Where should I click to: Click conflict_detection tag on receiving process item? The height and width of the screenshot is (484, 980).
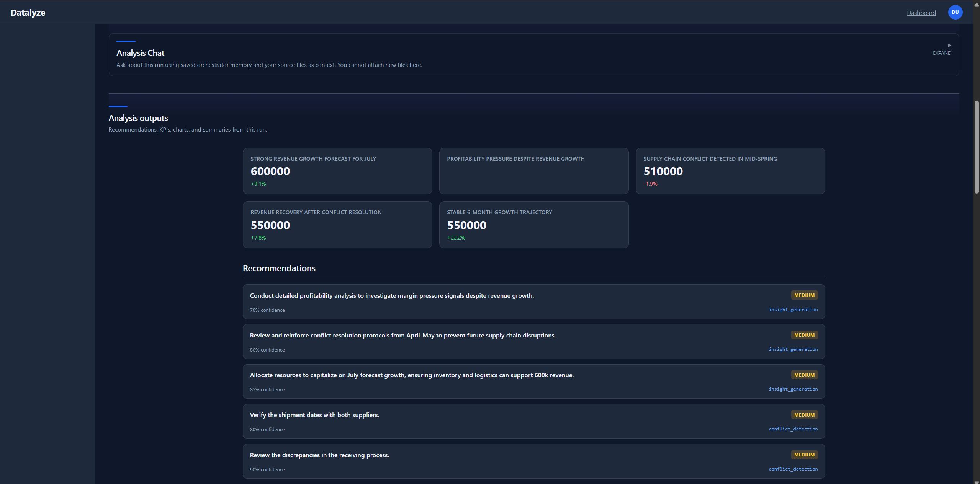pyautogui.click(x=793, y=469)
